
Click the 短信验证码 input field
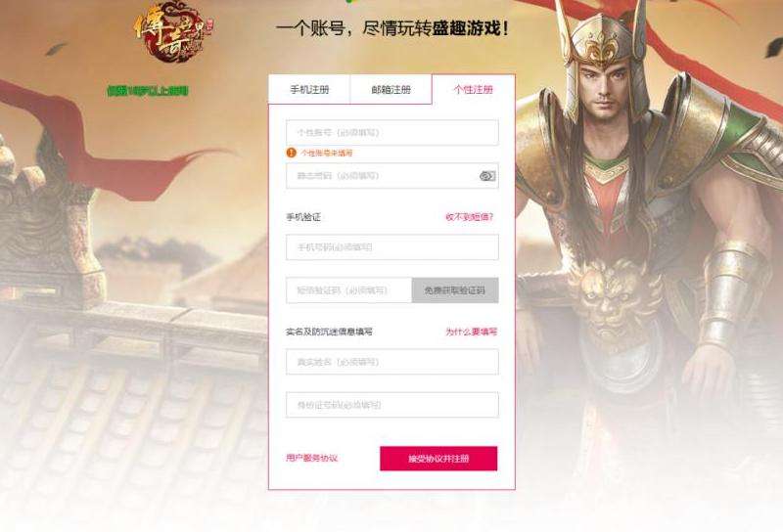click(349, 290)
